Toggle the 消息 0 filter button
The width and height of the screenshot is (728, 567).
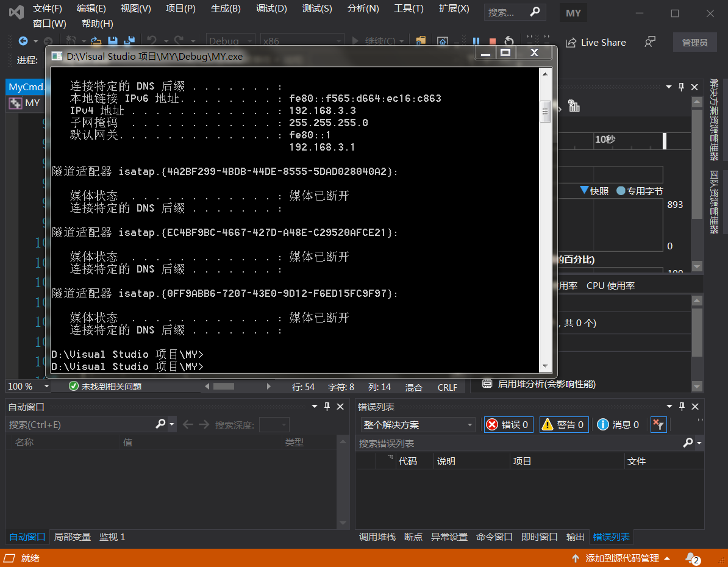[618, 424]
